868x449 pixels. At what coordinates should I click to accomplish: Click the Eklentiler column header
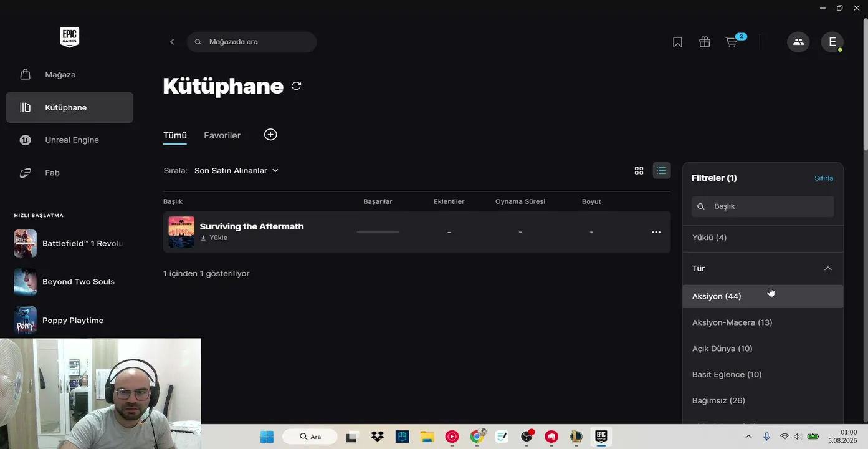coord(449,201)
